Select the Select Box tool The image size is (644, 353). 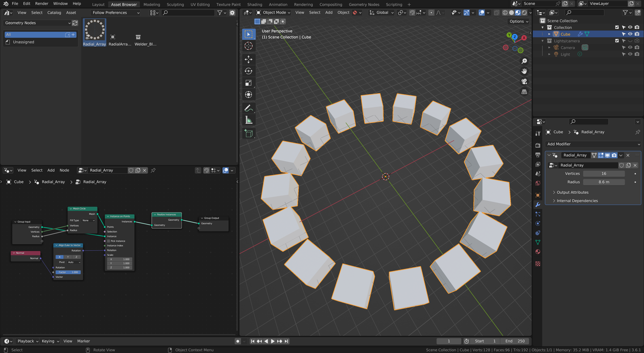point(249,34)
